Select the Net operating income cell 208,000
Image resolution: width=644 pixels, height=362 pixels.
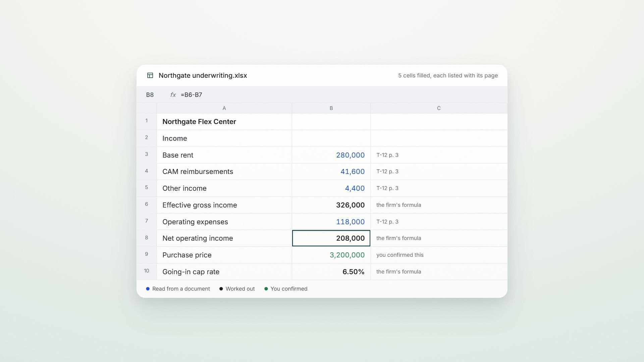tap(331, 238)
